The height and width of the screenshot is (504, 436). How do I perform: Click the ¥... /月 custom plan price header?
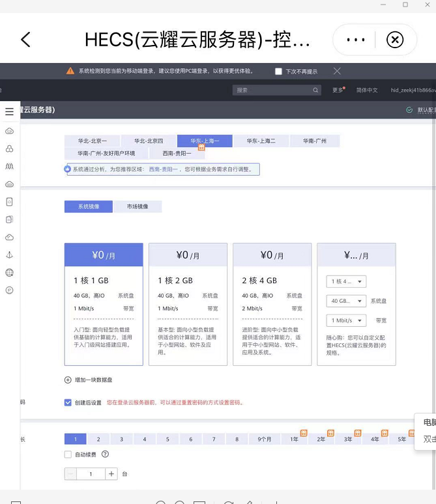click(x=356, y=255)
